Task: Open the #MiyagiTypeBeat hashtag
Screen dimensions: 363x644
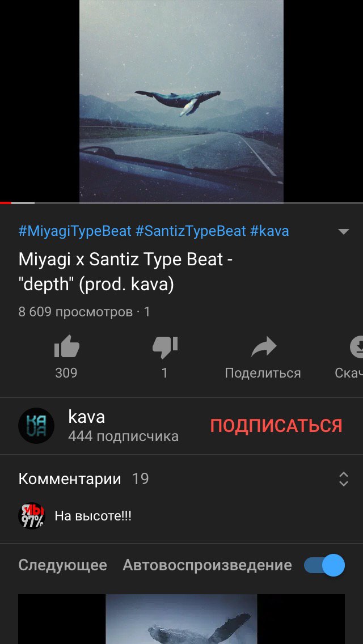Action: (75, 231)
